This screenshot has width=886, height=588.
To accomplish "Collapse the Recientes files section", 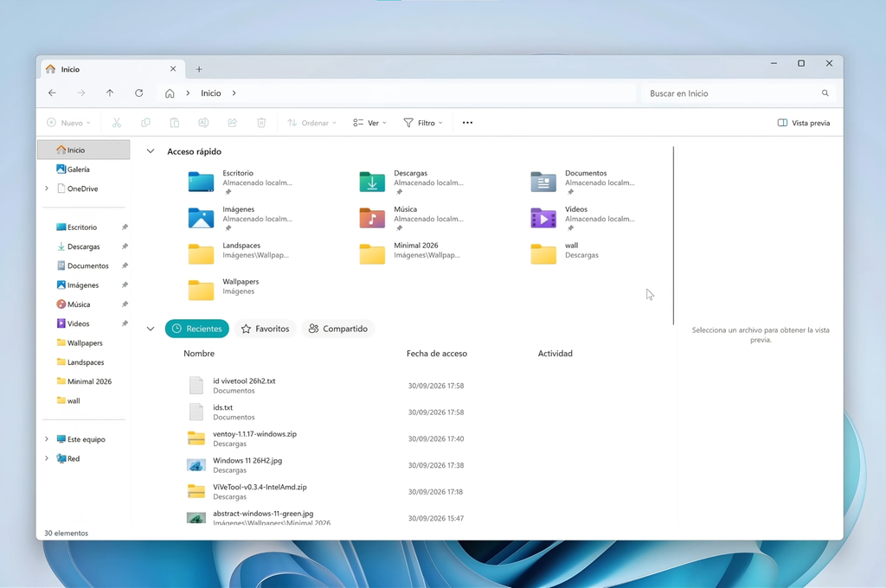I will (x=151, y=329).
